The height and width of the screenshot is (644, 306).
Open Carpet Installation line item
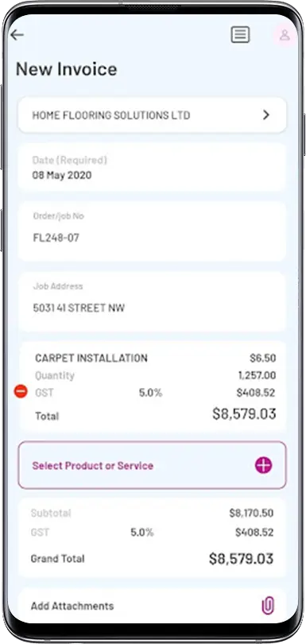152,386
